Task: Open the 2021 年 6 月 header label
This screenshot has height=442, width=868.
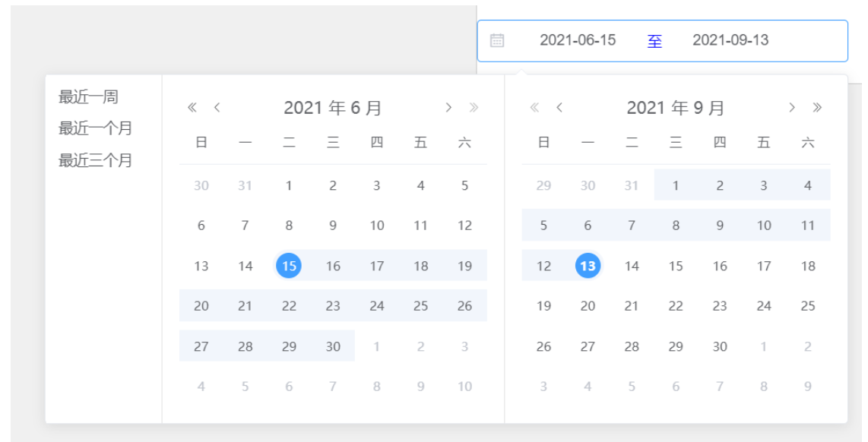Action: (x=332, y=108)
